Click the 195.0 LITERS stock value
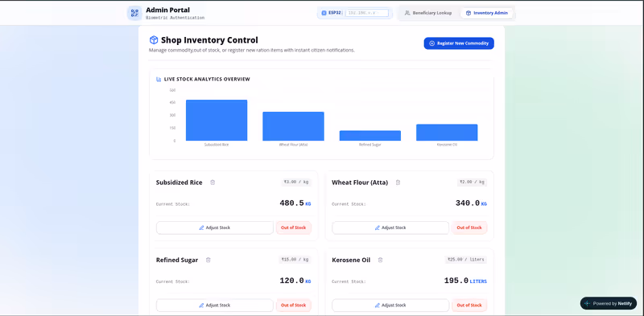 465,281
